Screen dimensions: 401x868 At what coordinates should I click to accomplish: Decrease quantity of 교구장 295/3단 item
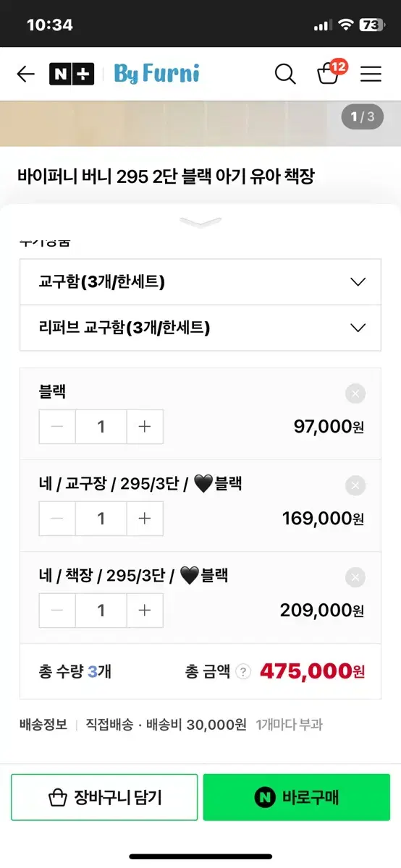pos(58,519)
